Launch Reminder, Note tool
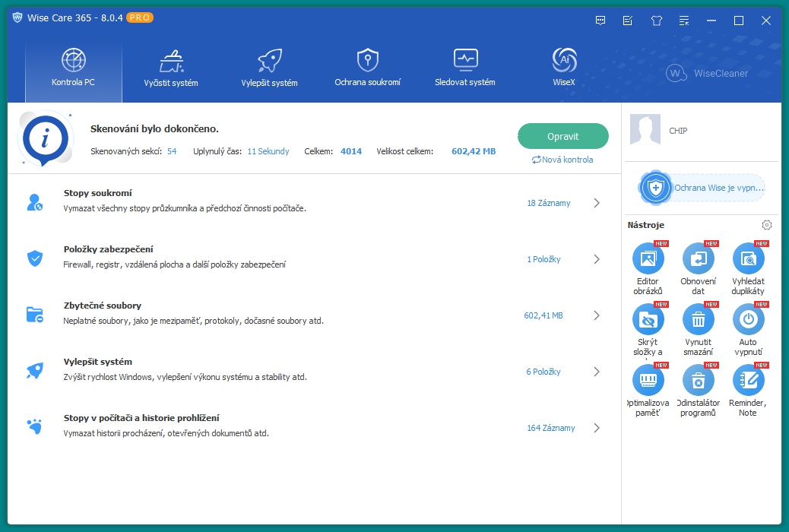Screen dimensions: 789x532 [x=748, y=391]
